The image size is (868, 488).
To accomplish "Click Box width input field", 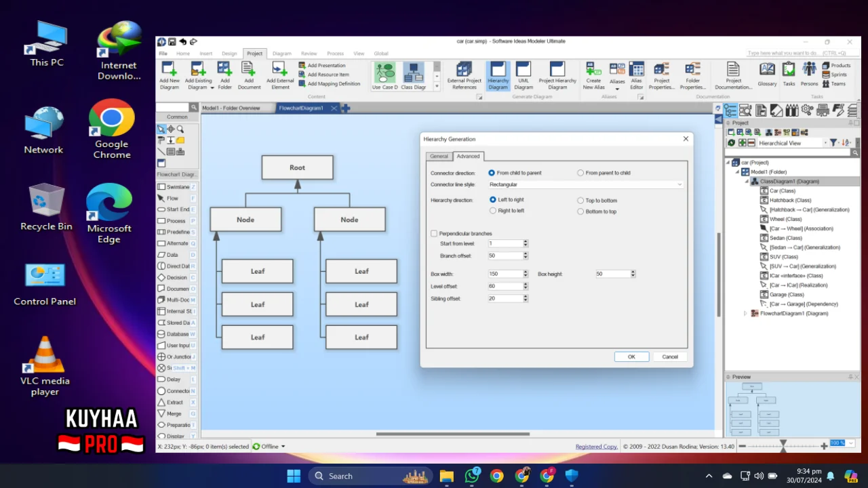I will pos(505,274).
